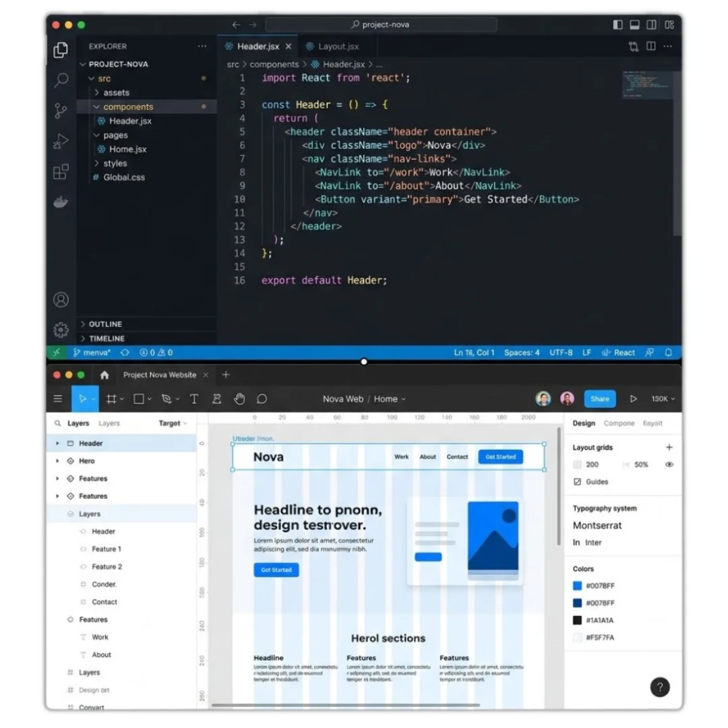Toggle bottom panel layout icon

coord(635,25)
